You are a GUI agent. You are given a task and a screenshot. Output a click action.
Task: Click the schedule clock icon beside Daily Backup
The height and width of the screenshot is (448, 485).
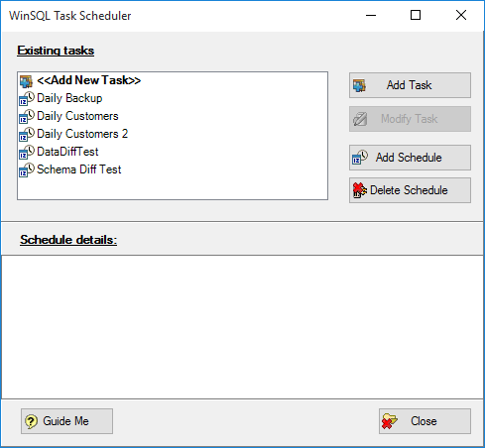pos(27,98)
